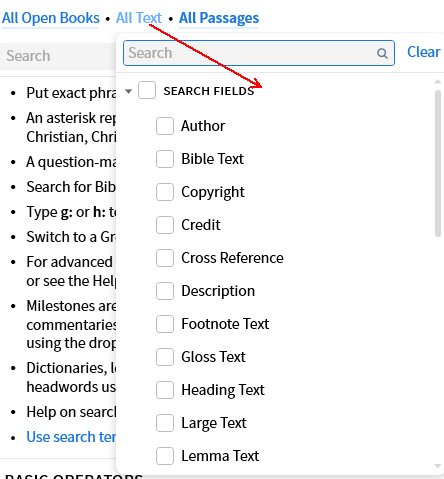The width and height of the screenshot is (444, 479).
Task: Check the Cross Reference field
Action: coord(165,258)
